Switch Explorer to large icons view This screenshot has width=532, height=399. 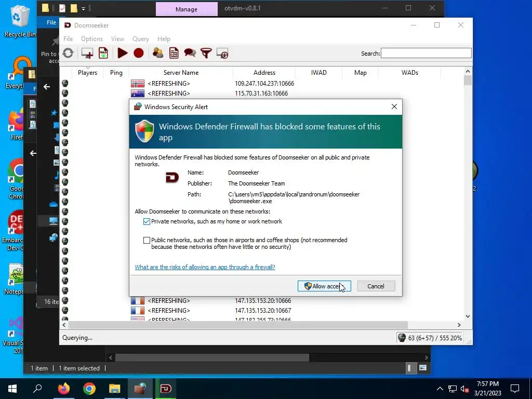pos(423,368)
